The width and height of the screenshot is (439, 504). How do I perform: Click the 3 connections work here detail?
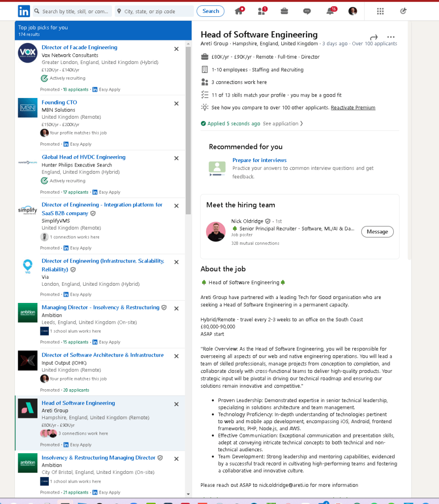239,82
